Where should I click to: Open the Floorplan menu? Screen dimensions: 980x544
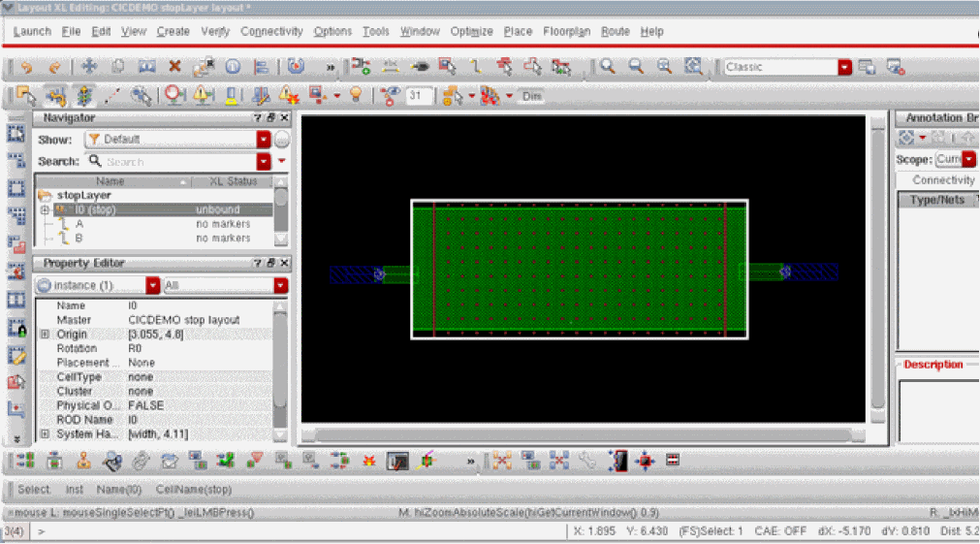[x=566, y=31]
